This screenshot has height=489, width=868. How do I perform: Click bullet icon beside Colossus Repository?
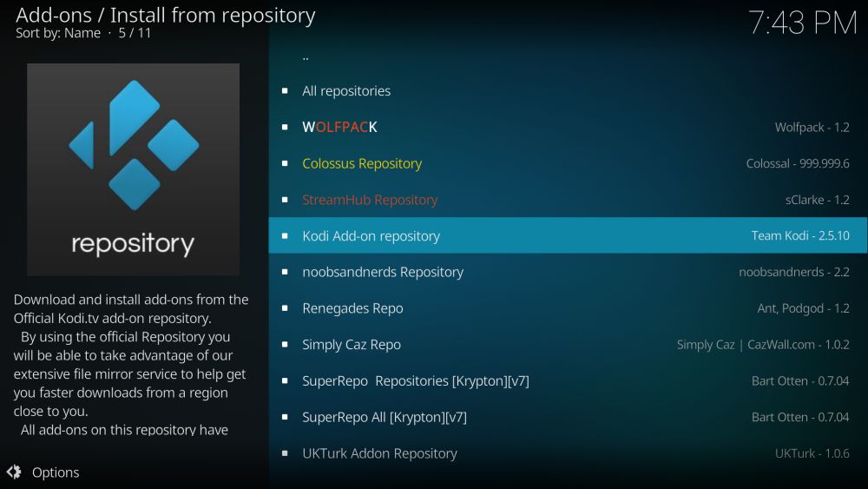point(285,163)
